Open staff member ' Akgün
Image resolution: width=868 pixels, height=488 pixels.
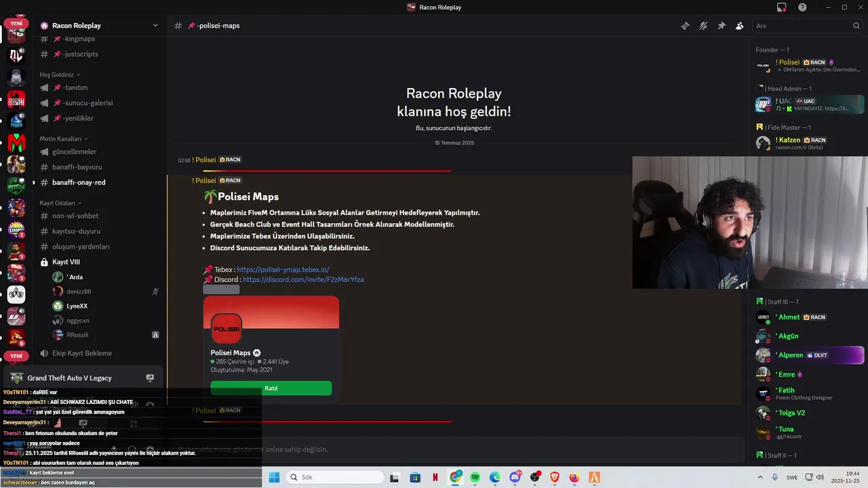[809, 336]
